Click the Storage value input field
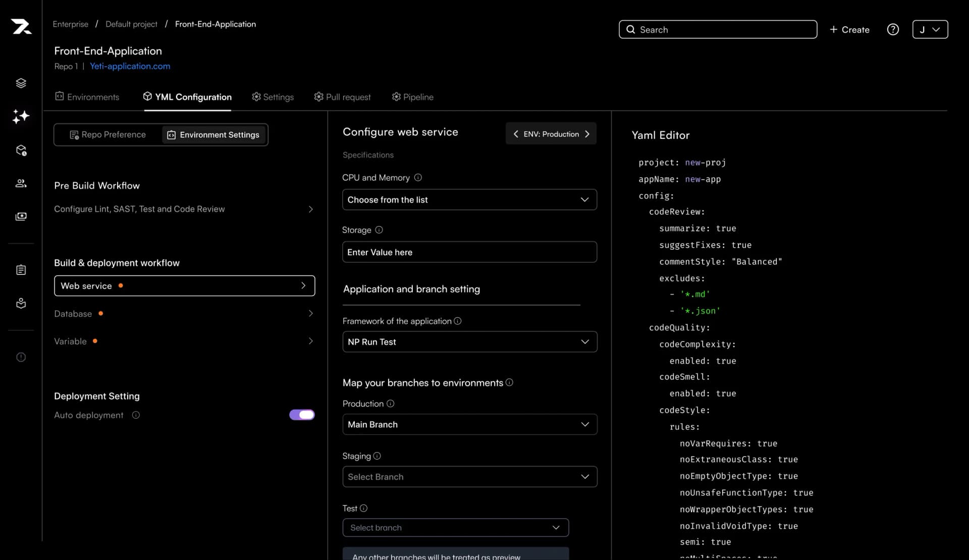Viewport: 969px width, 560px height. click(469, 252)
